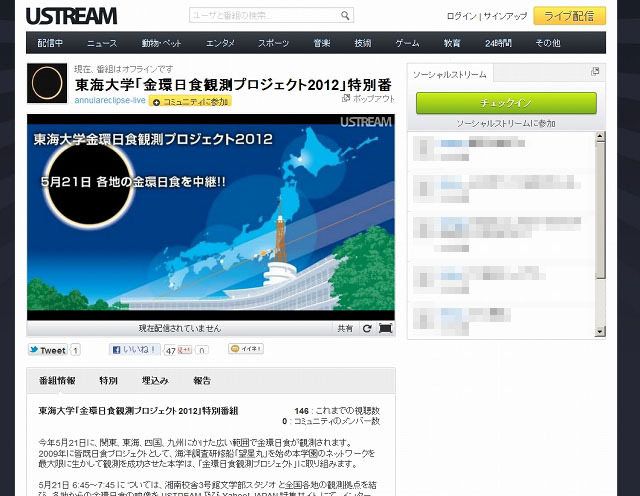The width and height of the screenshot is (640, 496).
Task: Click the ポップアウト link
Action: click(x=368, y=98)
